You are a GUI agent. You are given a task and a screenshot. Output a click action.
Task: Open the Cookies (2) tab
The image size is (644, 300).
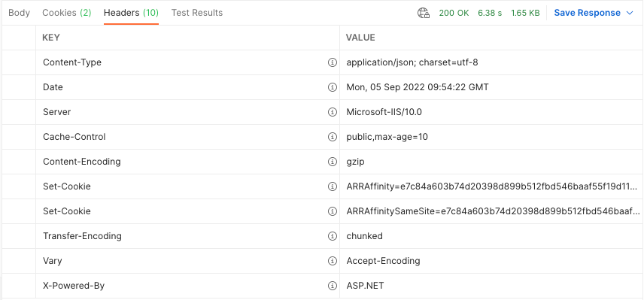click(67, 13)
